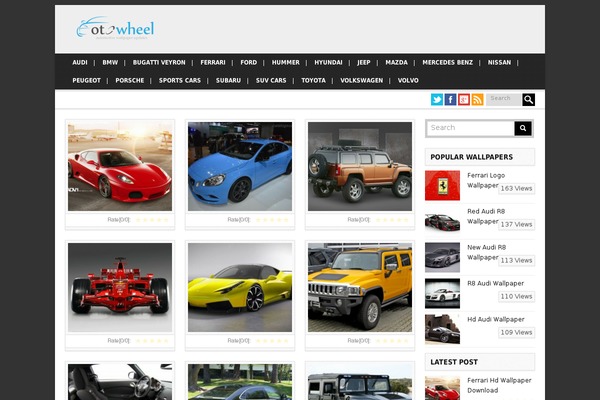Viewport: 600px width, 400px height.
Task: Click the Ferrari Hd Wallpaper latest post thumbnail
Action: tap(442, 388)
